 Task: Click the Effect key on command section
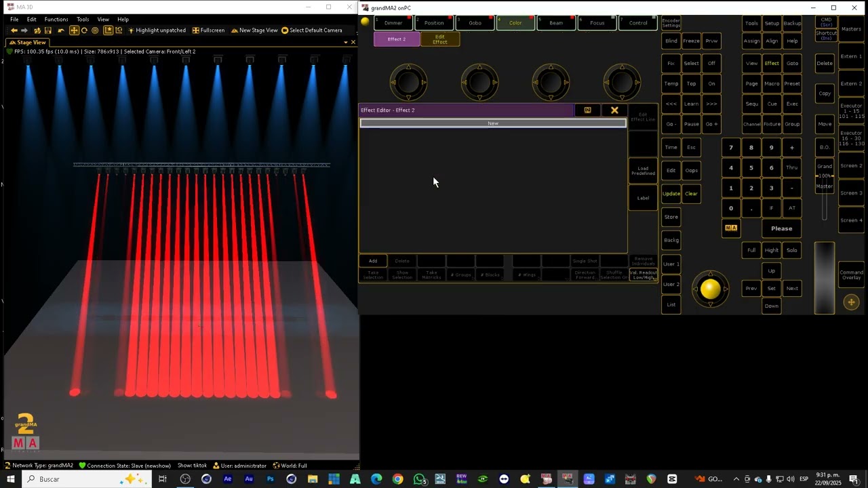point(772,63)
